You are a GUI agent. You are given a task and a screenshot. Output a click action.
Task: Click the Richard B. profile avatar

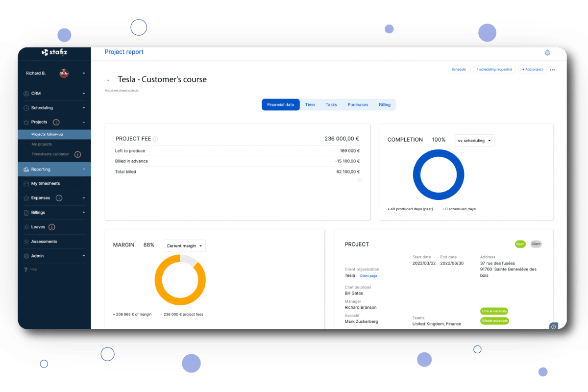64,73
